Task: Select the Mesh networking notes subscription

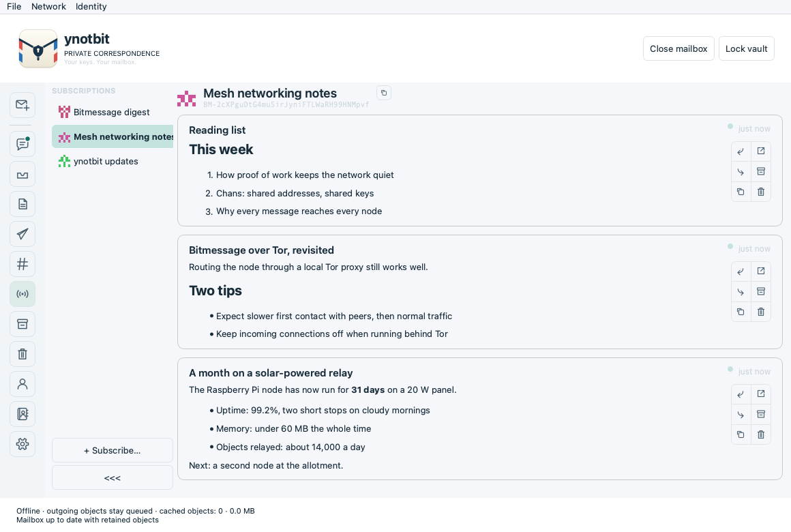Action: tap(113, 136)
